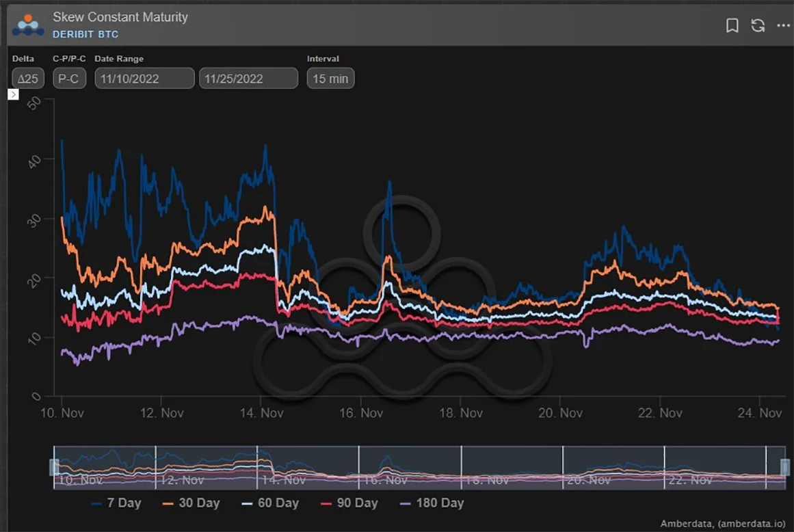Click the left range navigator handle
794x532 pixels.
pos(54,467)
